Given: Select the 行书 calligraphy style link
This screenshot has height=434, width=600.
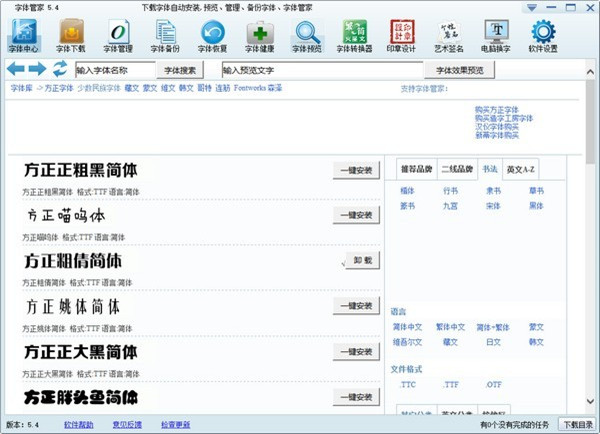Looking at the screenshot, I should pos(450,191).
